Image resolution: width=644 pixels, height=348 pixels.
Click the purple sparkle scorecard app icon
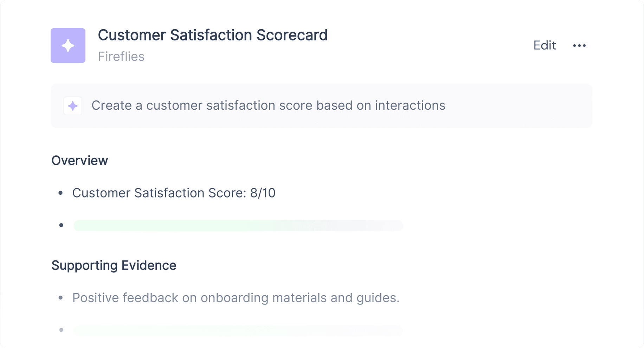[68, 45]
